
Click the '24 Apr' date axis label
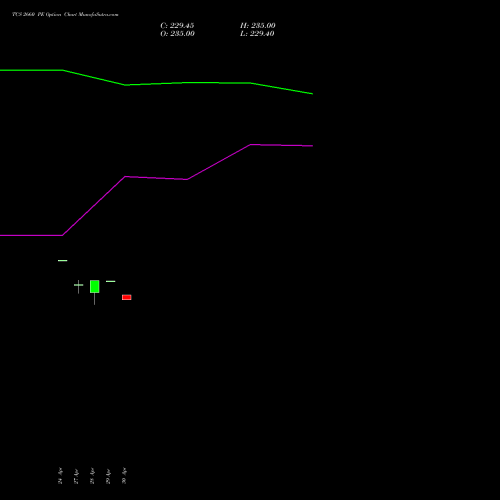pyautogui.click(x=60, y=476)
